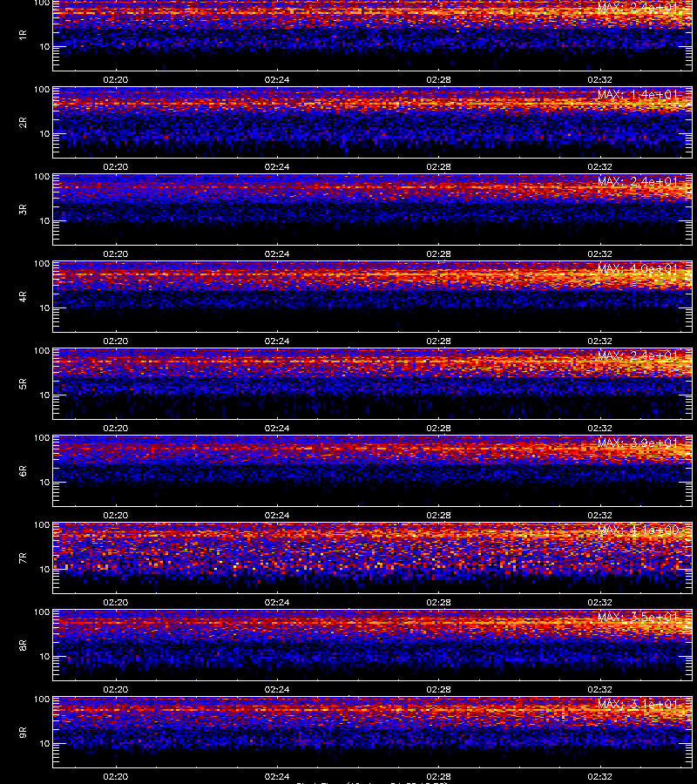Click the 02:20 time label under panel 8R

pos(116,690)
